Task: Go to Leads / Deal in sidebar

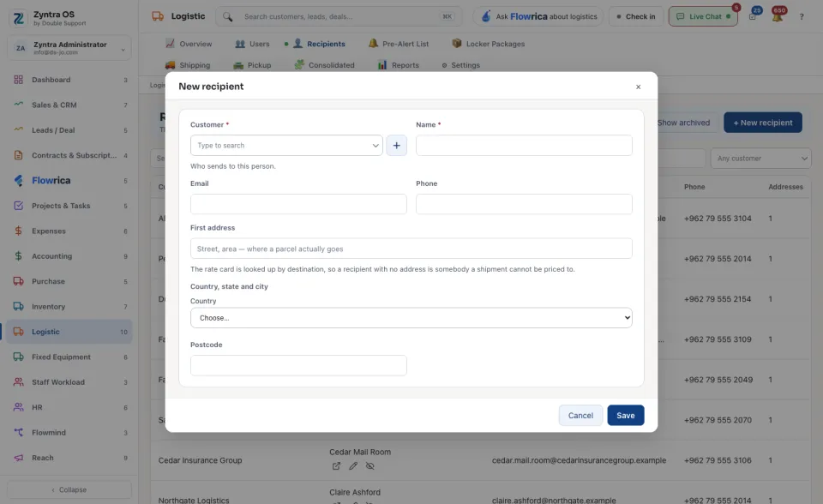Action: [x=69, y=130]
